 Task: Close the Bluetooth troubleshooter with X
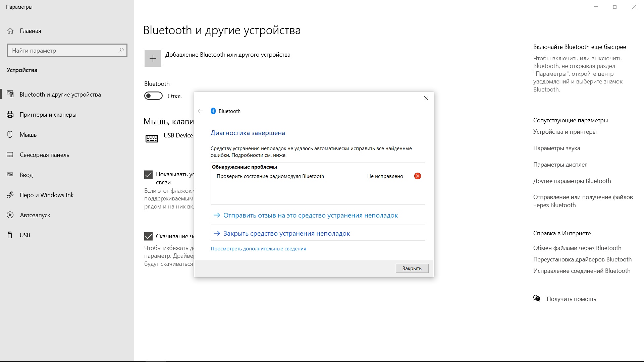(426, 98)
